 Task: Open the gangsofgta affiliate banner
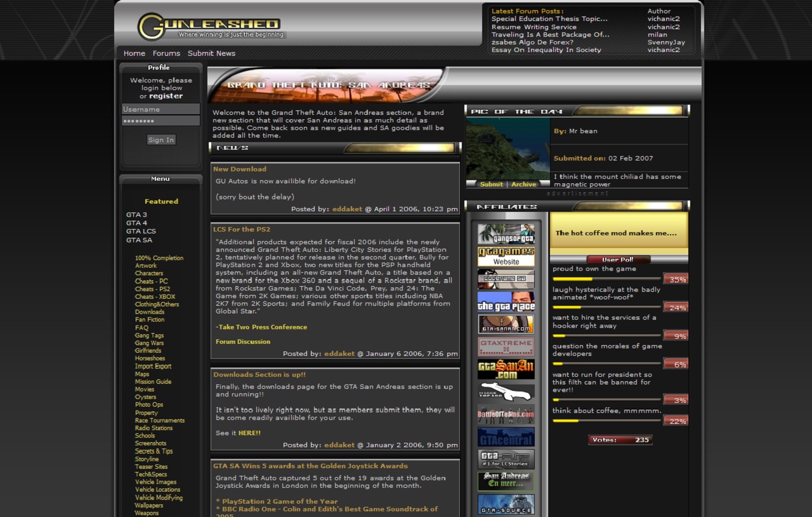506,233
